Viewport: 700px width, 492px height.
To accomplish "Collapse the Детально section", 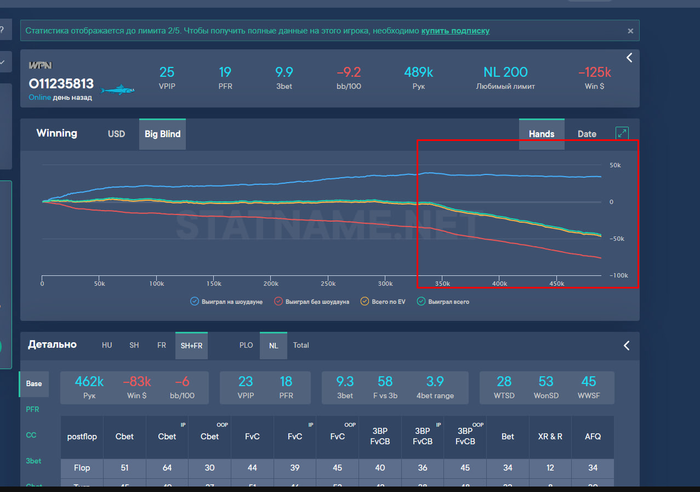I will pos(626,346).
